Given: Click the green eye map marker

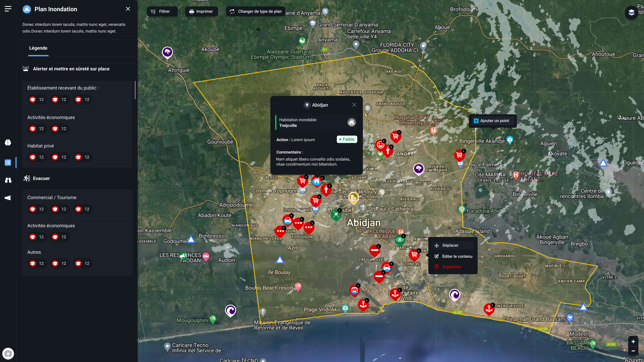Looking at the screenshot, I should point(400,240).
